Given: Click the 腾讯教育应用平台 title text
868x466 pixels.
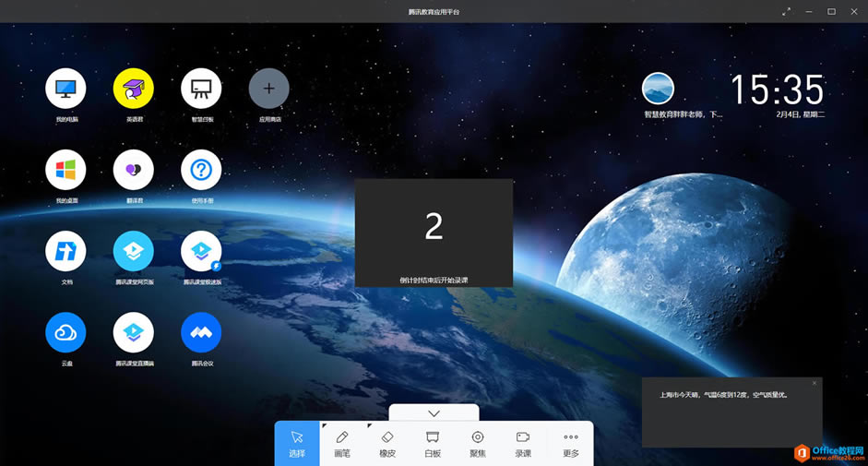Looking at the screenshot, I should [x=434, y=12].
